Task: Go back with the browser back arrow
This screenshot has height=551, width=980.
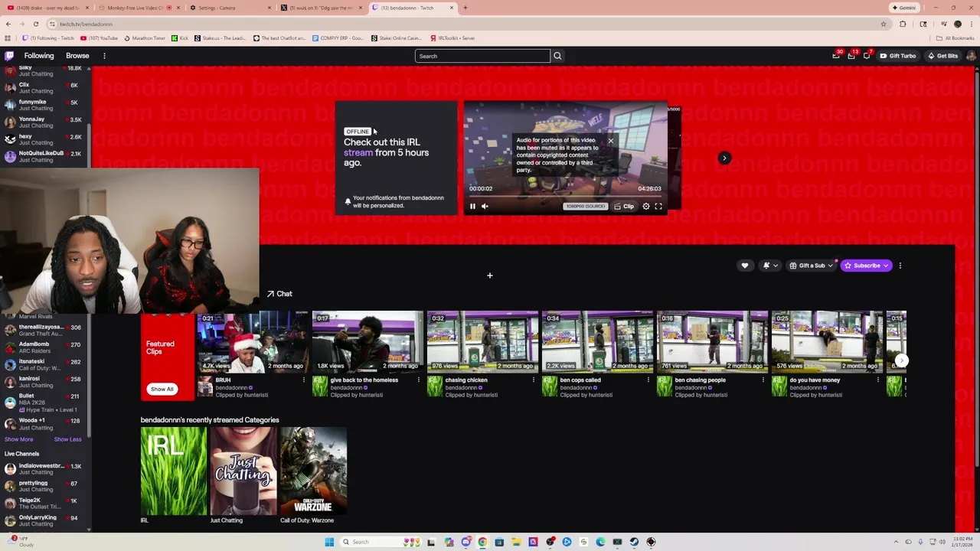Action: 8,24
